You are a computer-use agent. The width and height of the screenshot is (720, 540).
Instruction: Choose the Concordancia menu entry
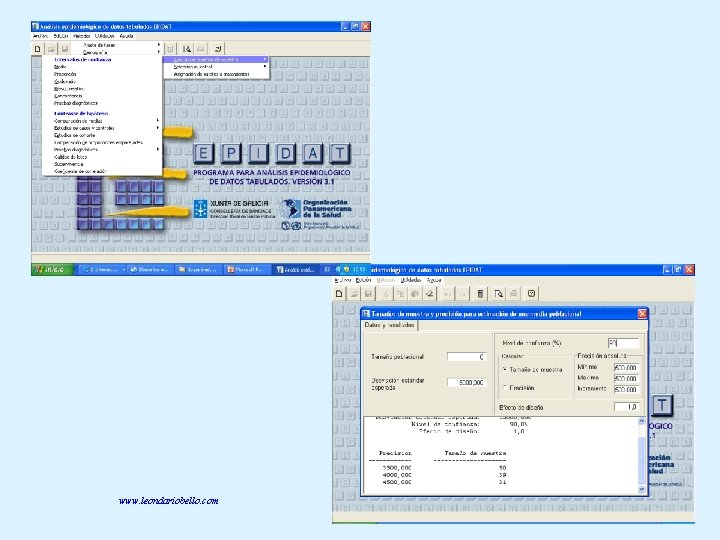[x=68, y=96]
